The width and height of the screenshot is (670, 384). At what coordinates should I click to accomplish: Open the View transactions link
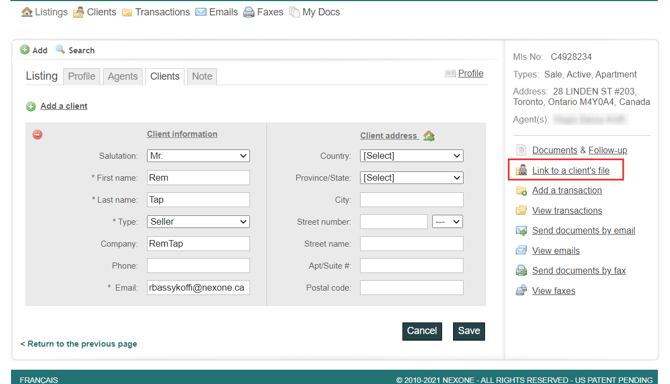click(567, 211)
